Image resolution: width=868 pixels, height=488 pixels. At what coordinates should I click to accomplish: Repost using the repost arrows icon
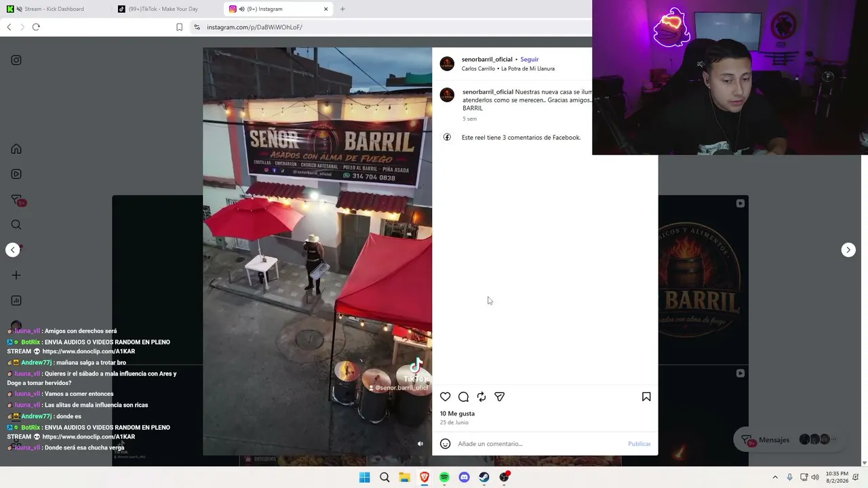click(481, 397)
